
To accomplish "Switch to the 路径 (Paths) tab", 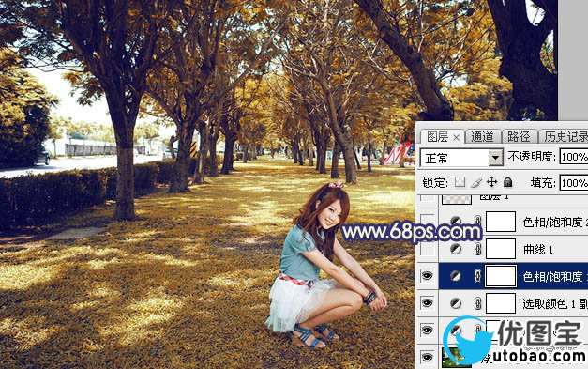I will pyautogui.click(x=519, y=137).
